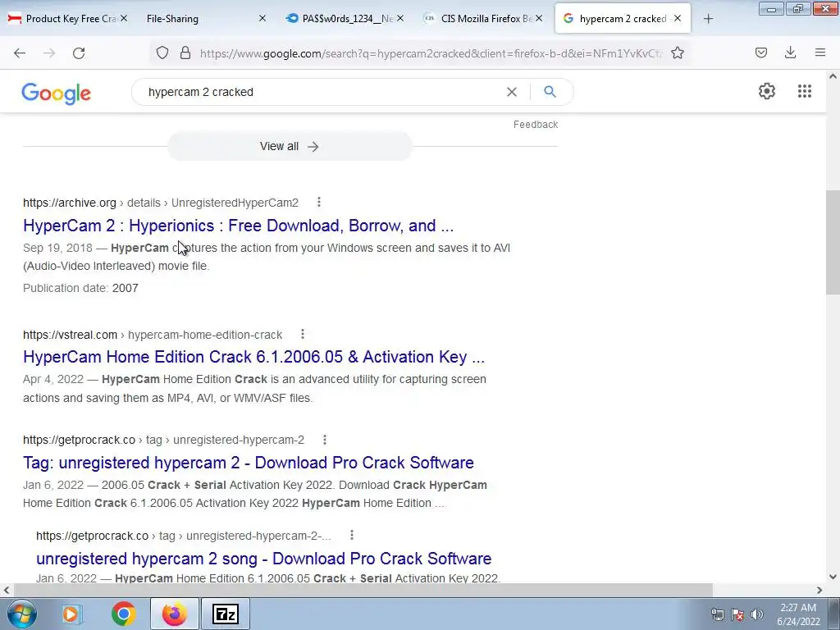840x630 pixels.
Task: Open more options for hypercam 2 song result
Action: pos(351,535)
